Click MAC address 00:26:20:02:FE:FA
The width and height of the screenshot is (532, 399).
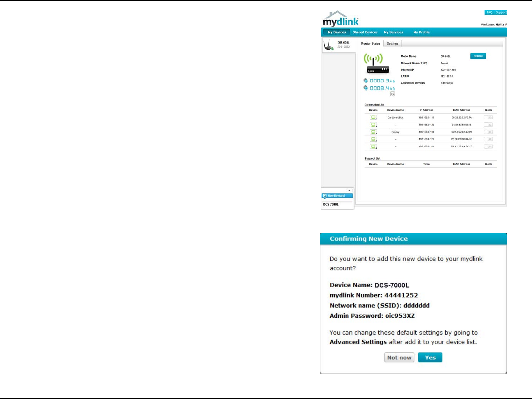click(461, 117)
